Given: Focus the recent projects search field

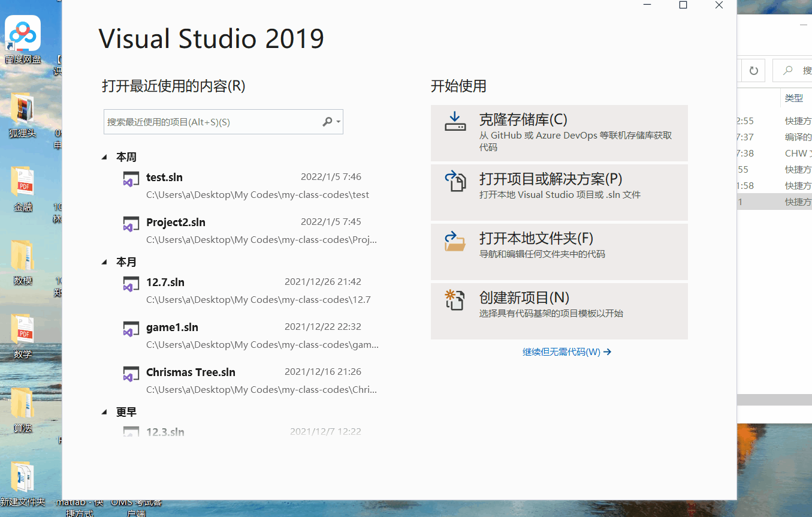Looking at the screenshot, I should (x=223, y=122).
